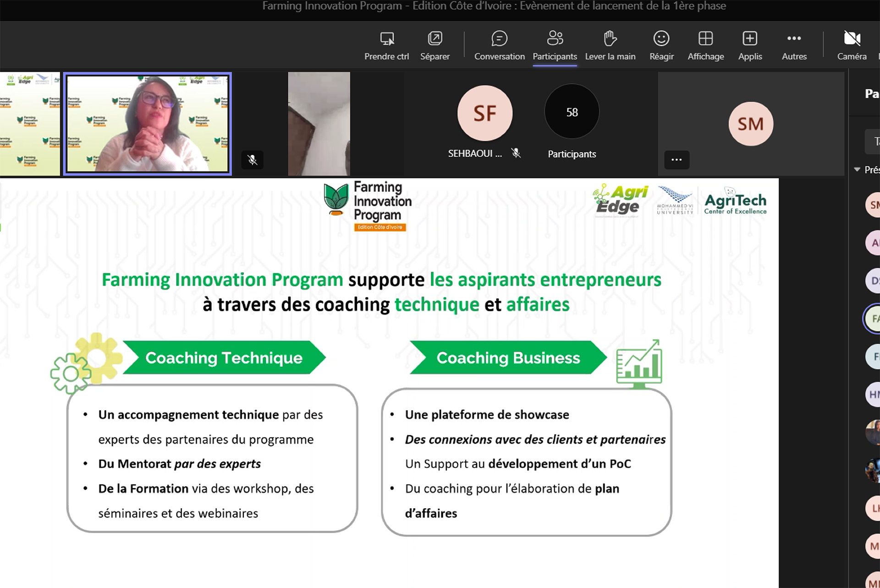Viewport: 880px width, 588px height.
Task: Click the muted mic icon beside the speaker video
Action: click(252, 159)
